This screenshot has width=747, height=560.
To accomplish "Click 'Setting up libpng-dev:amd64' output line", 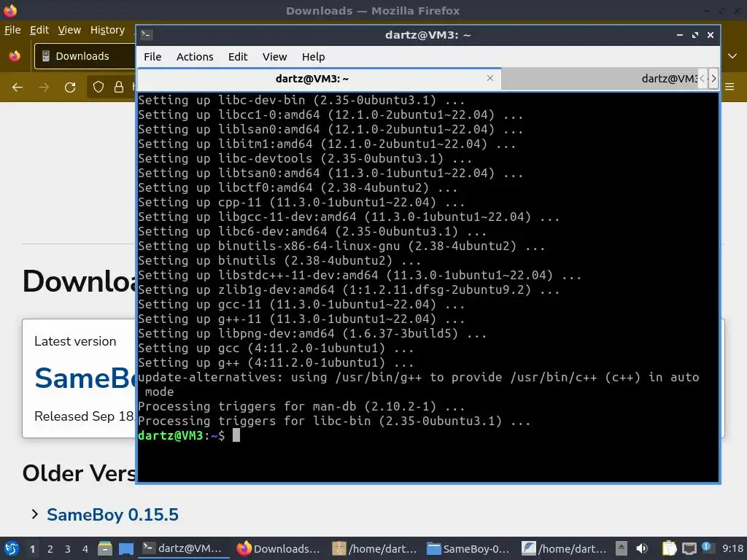I will point(312,333).
